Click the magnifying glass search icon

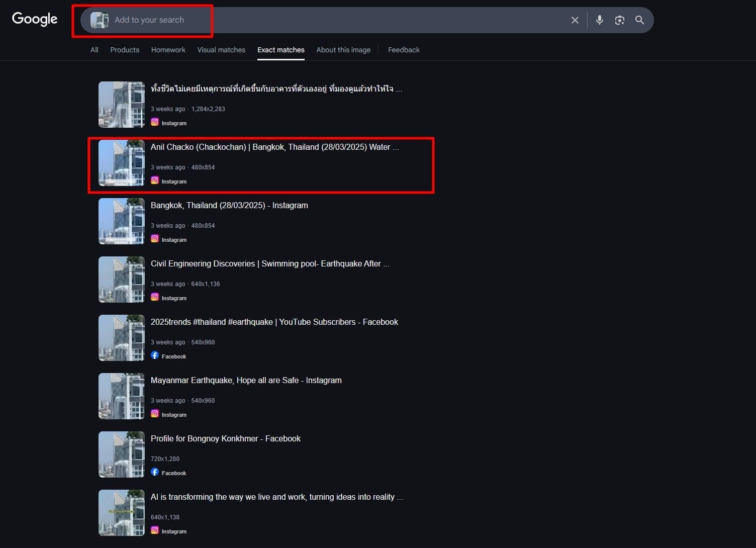click(639, 20)
